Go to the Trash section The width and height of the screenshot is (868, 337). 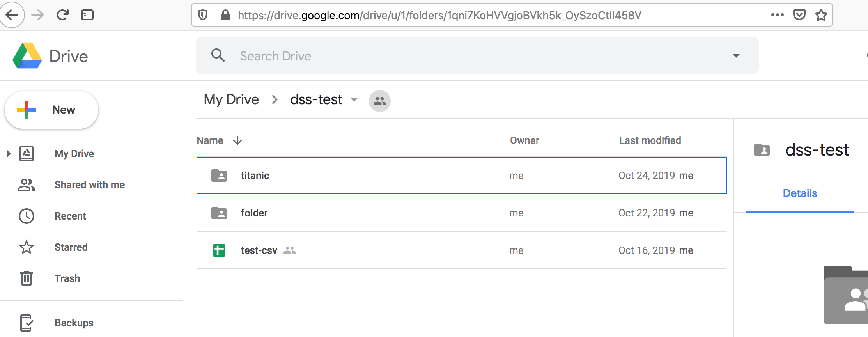tap(67, 278)
